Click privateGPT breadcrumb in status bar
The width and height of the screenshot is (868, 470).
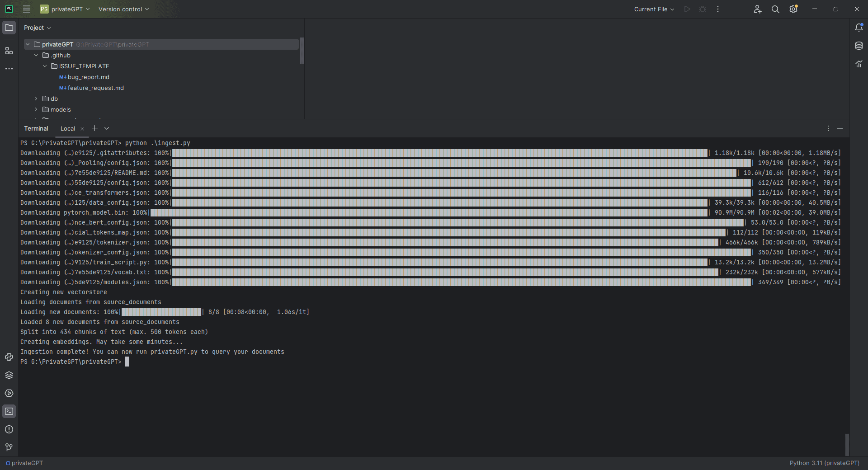point(24,463)
